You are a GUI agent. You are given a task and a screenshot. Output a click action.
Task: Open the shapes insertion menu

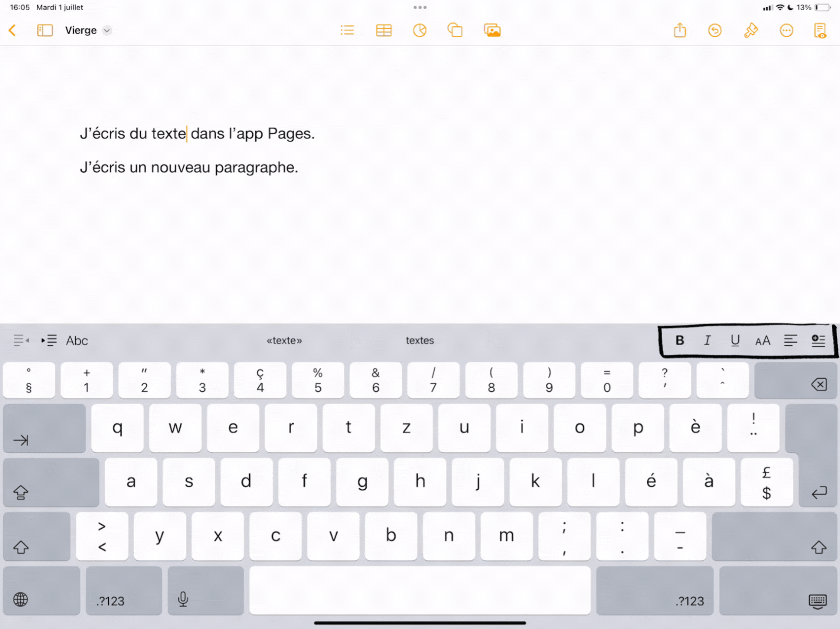455,31
